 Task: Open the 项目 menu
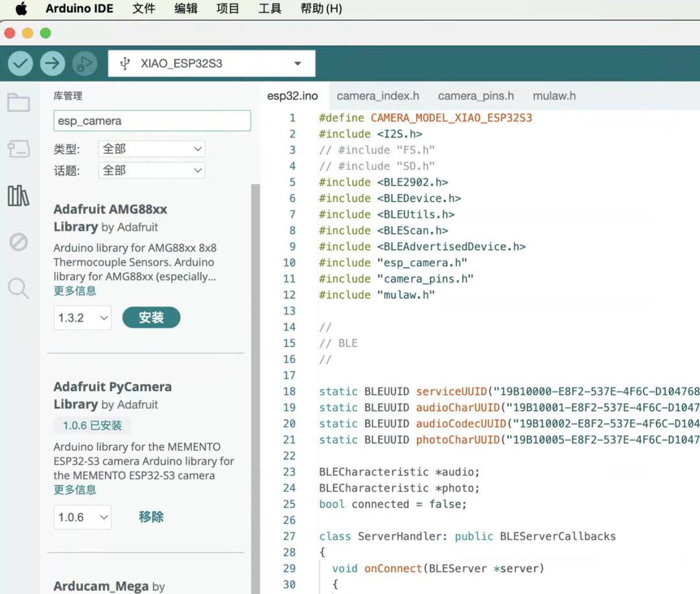[x=227, y=8]
